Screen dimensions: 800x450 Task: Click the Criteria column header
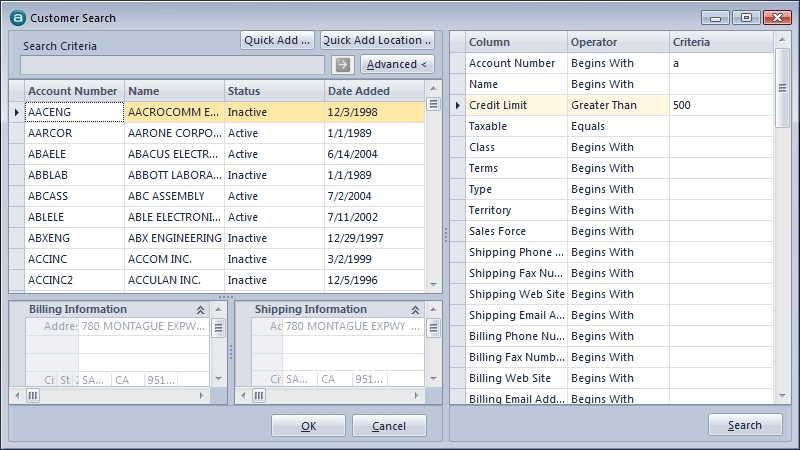click(721, 42)
